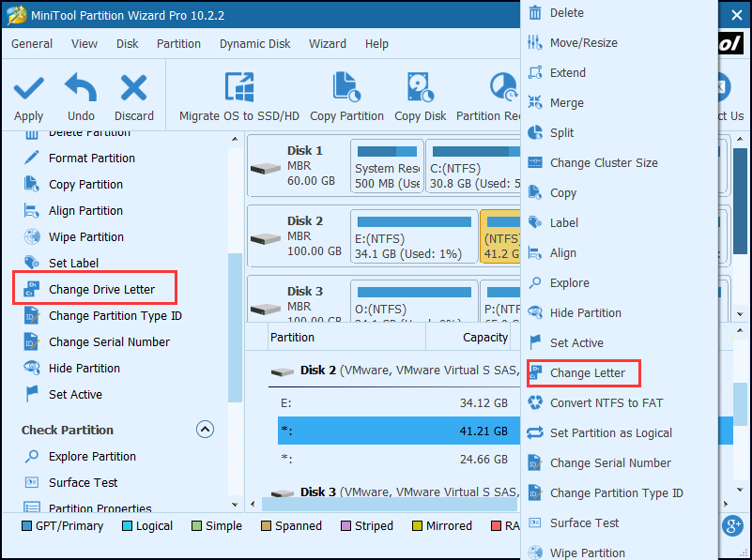Screen dimensions: 752x560
Task: Click Surface Test in the context menu
Action: [584, 523]
